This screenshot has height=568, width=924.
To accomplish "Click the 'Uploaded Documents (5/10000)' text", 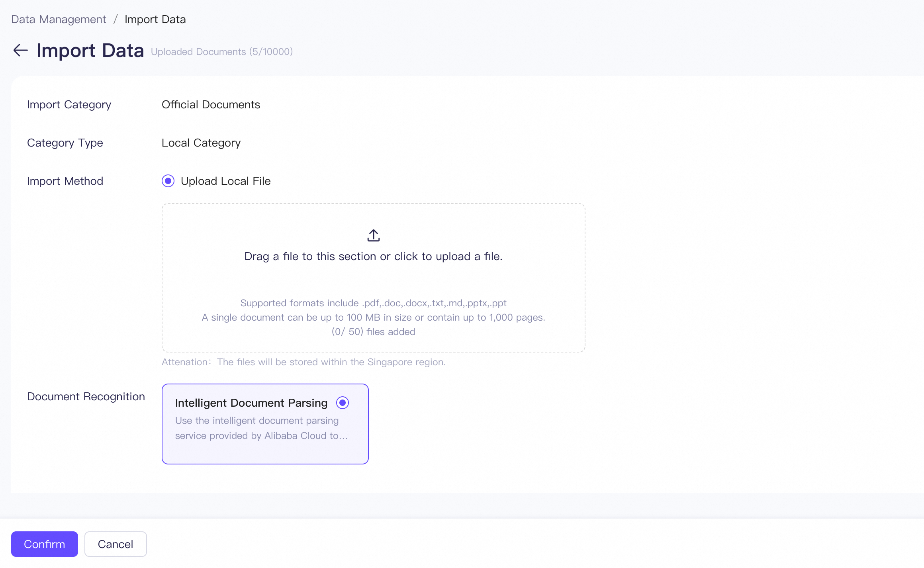I will (222, 52).
